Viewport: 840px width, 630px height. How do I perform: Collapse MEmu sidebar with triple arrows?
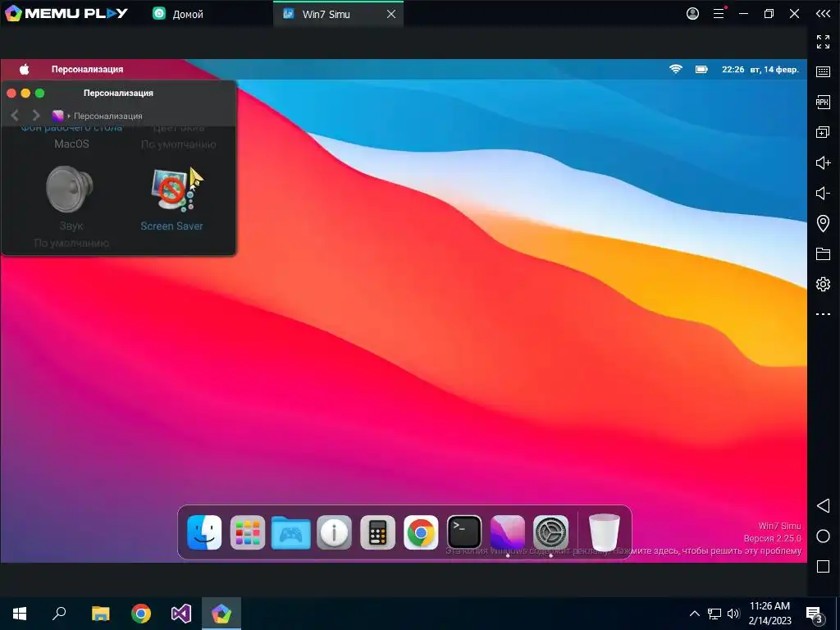click(823, 14)
